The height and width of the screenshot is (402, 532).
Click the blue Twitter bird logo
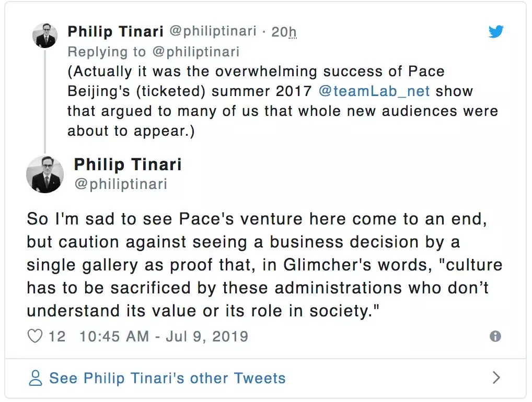(x=496, y=31)
